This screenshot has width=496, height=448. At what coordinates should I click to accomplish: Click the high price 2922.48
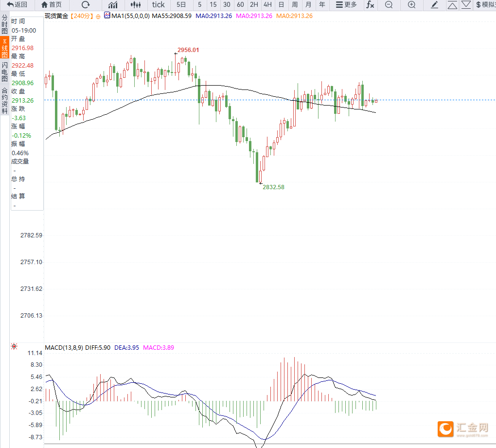click(x=22, y=66)
